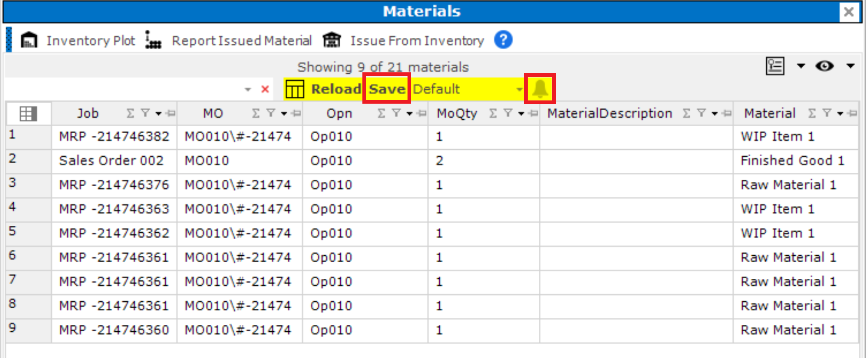Open the Material column dropdown arrow

[840, 114]
